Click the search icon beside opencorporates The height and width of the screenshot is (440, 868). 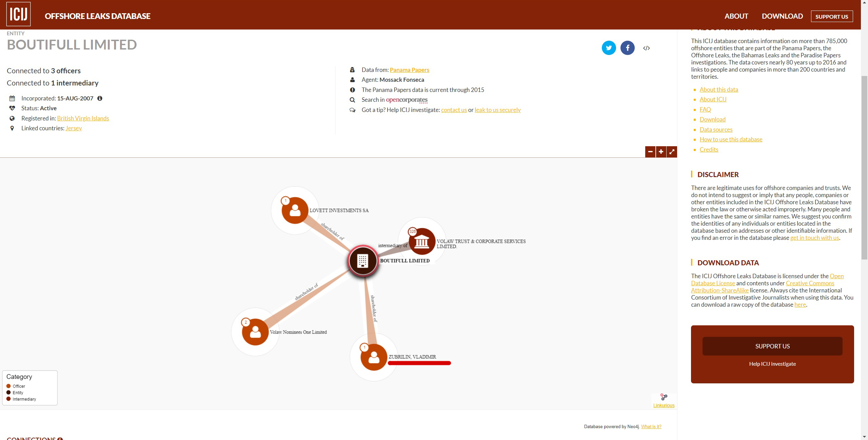pyautogui.click(x=352, y=100)
